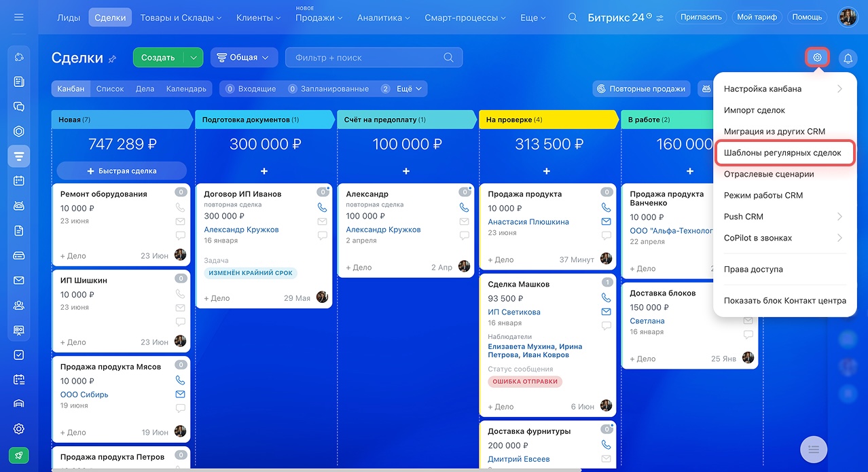Expand the Клиенты top menu
Screen dimensions: 868x472
click(x=259, y=18)
